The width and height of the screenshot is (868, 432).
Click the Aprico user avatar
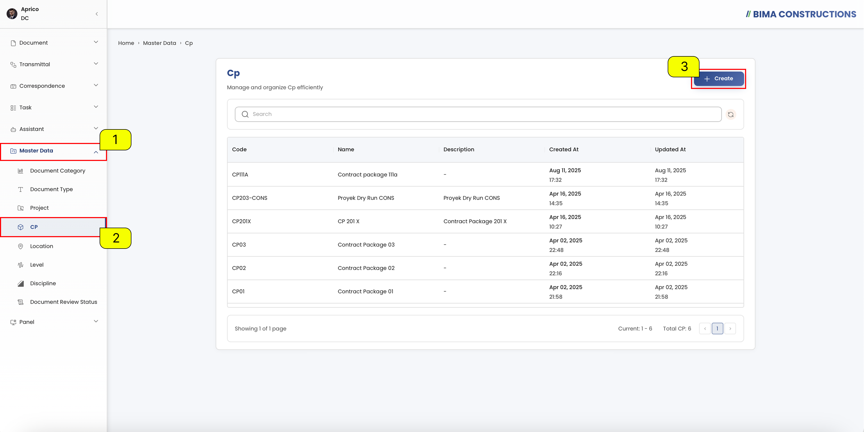point(12,14)
